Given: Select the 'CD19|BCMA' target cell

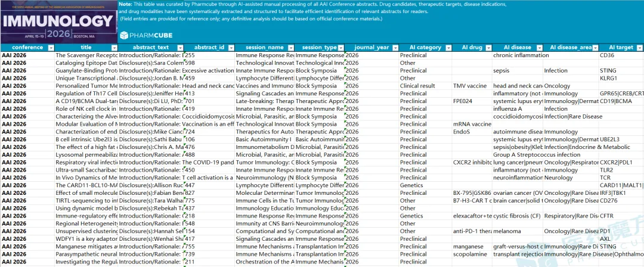Looking at the screenshot, I should (621, 101).
